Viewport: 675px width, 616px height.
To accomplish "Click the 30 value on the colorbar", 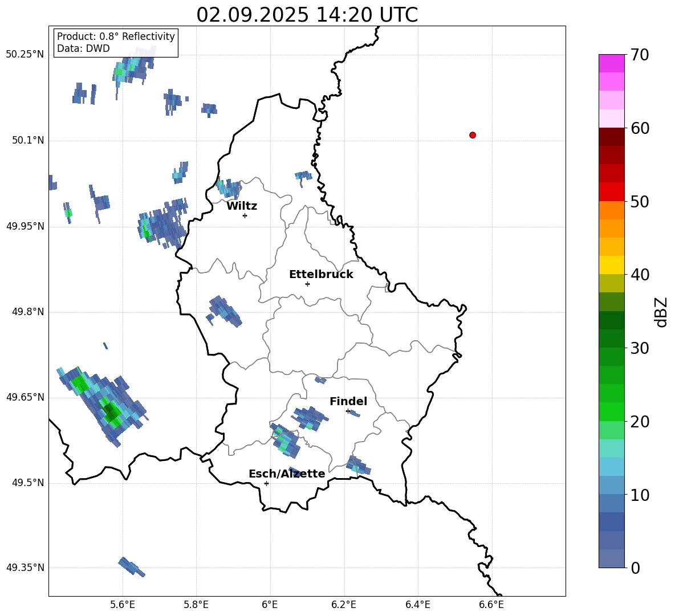I will [x=639, y=348].
